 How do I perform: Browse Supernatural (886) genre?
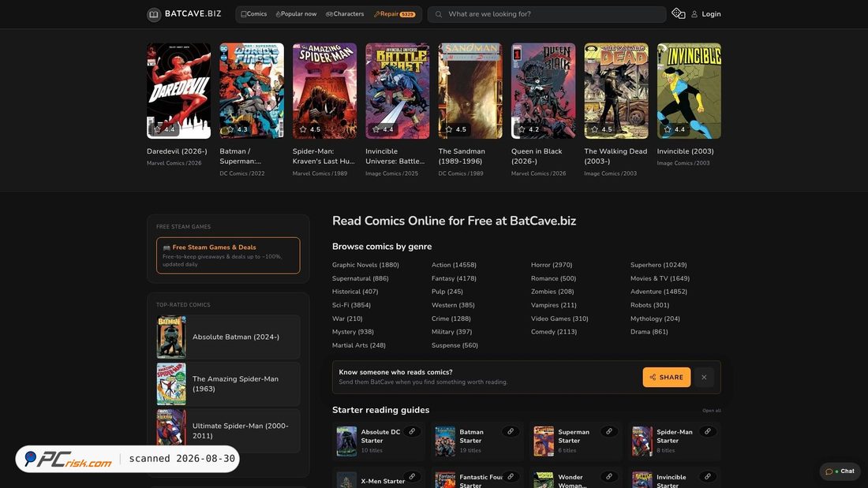click(361, 278)
